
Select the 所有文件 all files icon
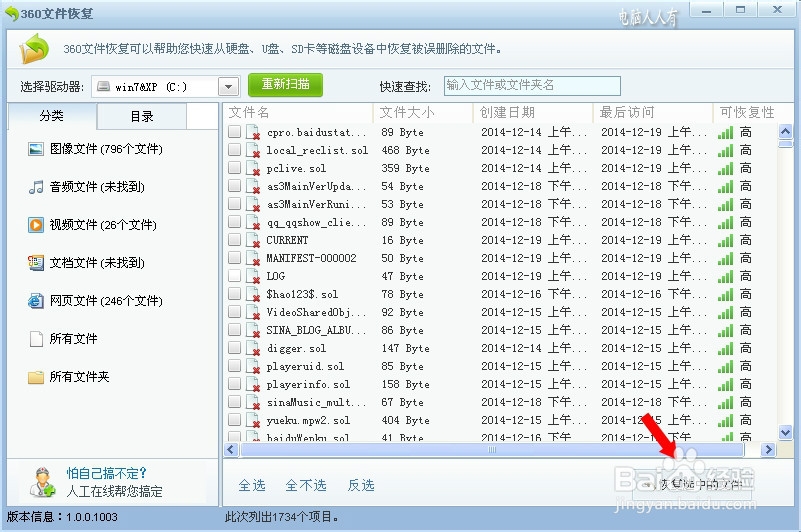[36, 338]
